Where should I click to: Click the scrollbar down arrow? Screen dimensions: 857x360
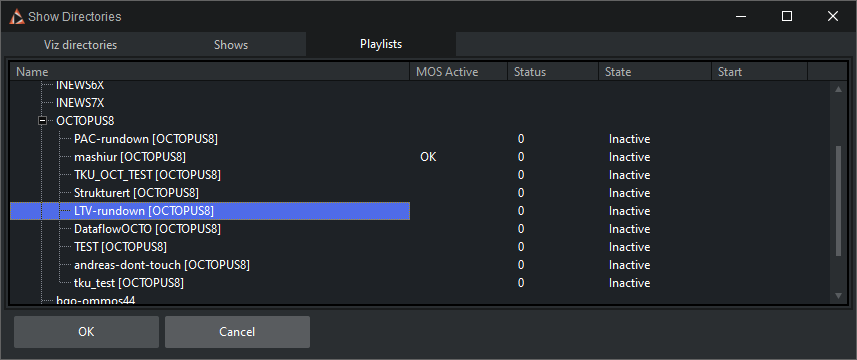pyautogui.click(x=838, y=296)
